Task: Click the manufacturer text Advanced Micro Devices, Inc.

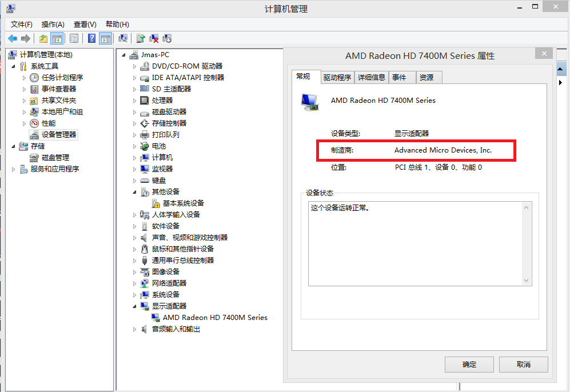Action: coord(443,150)
